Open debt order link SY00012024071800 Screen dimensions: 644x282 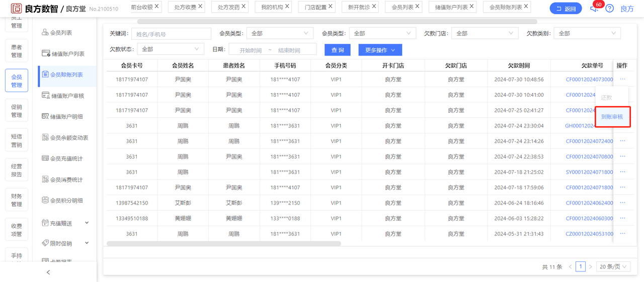589,172
